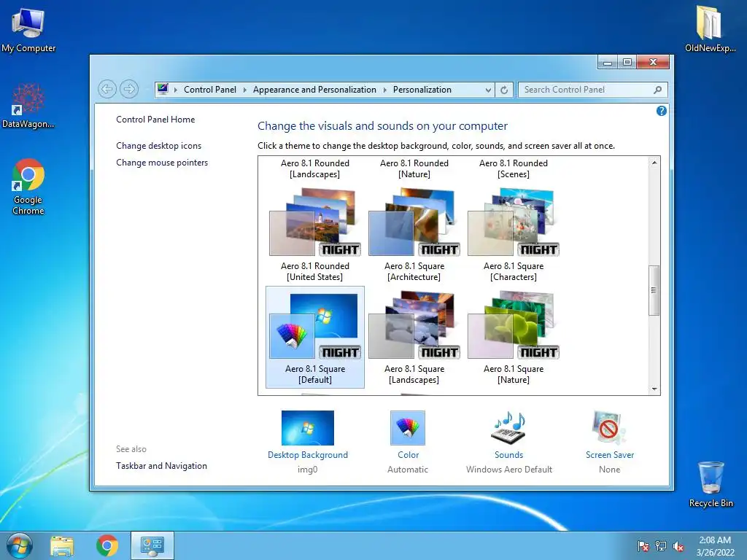
Task: Select Aero 8.1 Square [Default] theme
Action: coord(315,337)
